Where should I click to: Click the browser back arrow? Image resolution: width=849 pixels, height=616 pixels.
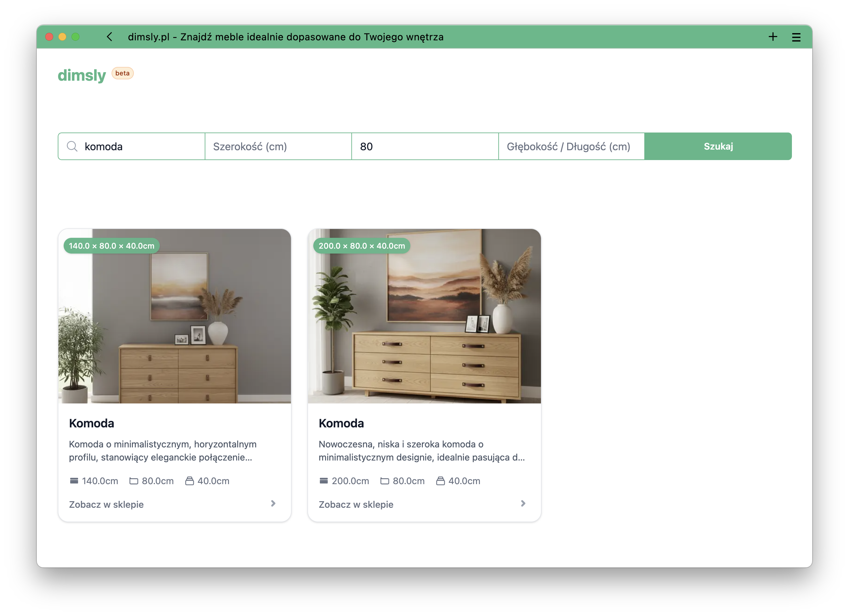coord(109,37)
